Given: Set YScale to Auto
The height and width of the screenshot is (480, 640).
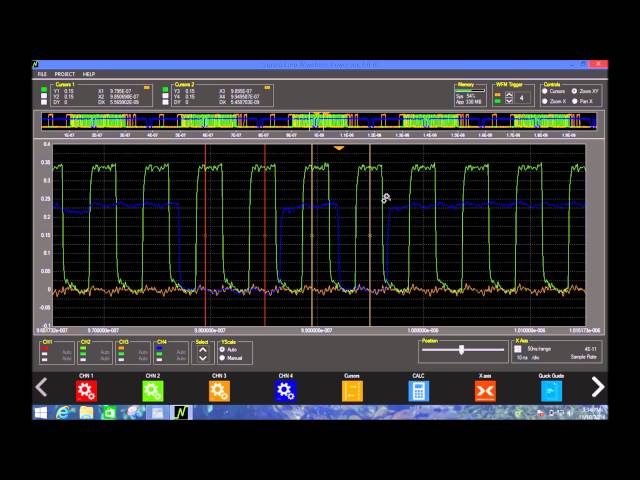Looking at the screenshot, I should point(222,349).
